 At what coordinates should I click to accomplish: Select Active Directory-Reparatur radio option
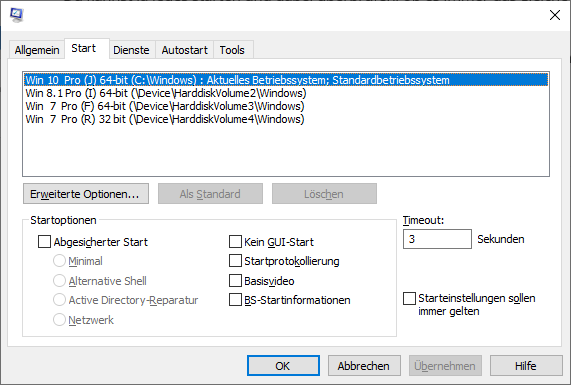pyautogui.click(x=59, y=300)
